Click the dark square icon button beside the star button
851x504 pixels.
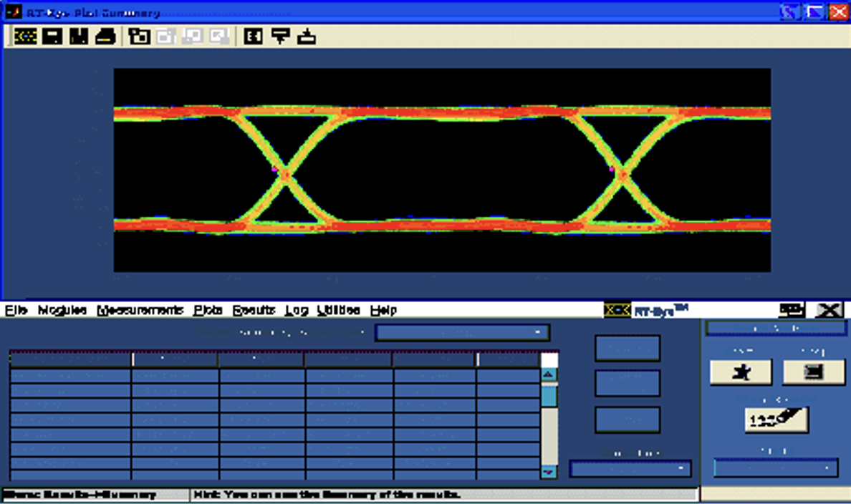[814, 372]
